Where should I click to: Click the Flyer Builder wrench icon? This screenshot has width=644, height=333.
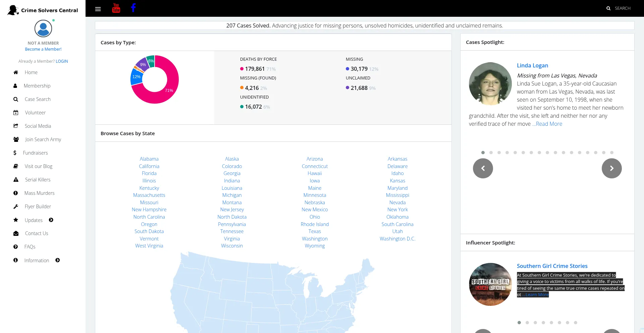coord(16,207)
